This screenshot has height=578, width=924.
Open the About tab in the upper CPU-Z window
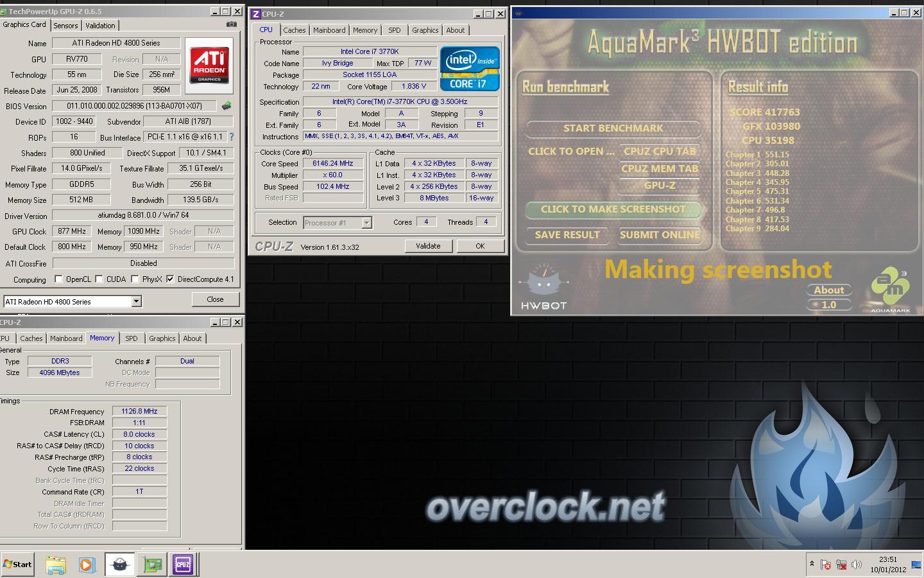tap(456, 30)
